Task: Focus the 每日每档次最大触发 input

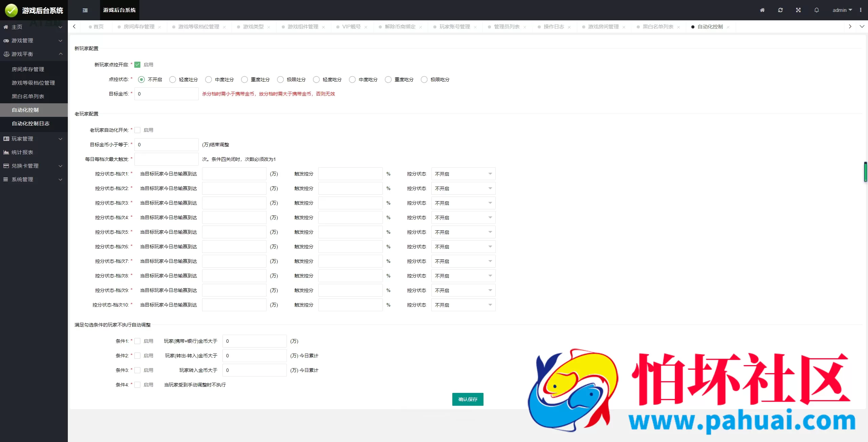Action: pyautogui.click(x=166, y=159)
